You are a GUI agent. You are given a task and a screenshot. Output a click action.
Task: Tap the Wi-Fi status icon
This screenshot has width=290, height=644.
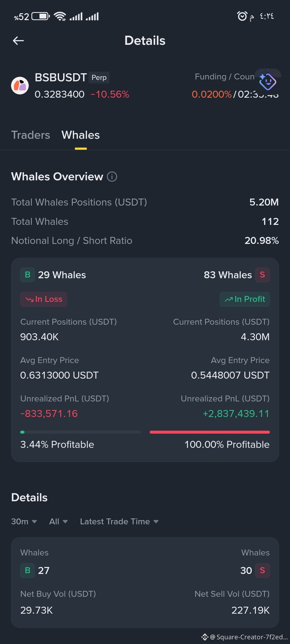pyautogui.click(x=60, y=16)
